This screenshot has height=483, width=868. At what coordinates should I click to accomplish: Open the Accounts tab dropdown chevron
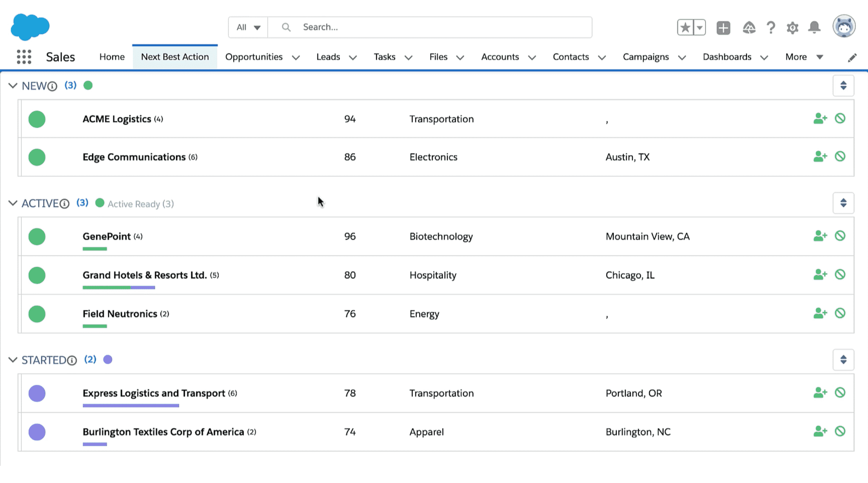[532, 58]
